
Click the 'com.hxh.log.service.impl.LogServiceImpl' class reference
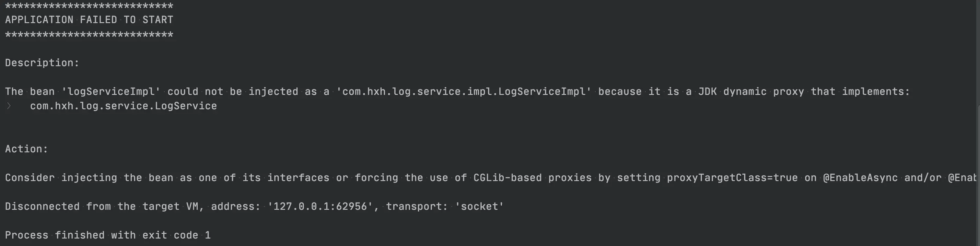[464, 92]
